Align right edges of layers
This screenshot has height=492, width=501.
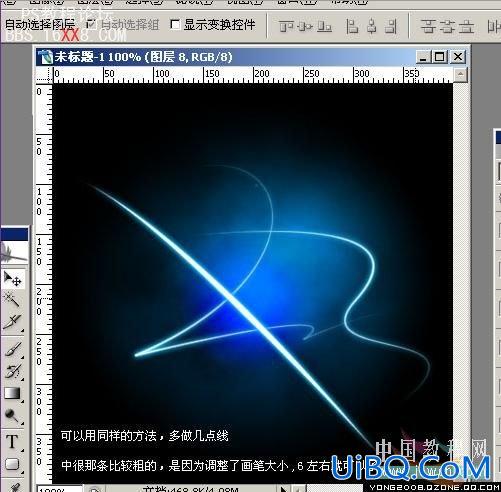390,26
